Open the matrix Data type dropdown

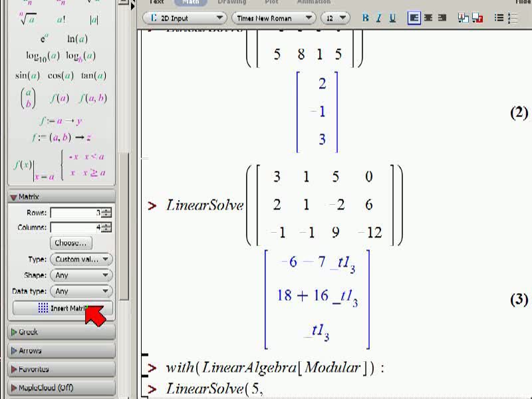(x=81, y=291)
